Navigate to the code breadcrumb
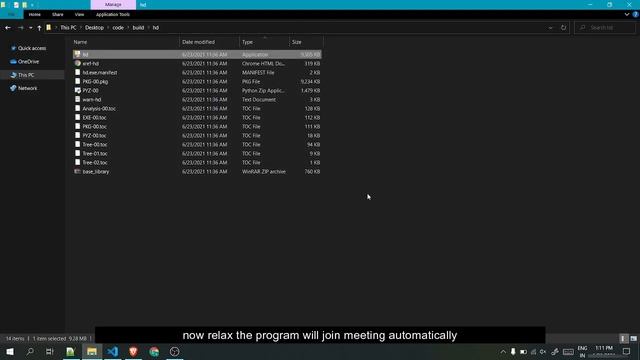The height and width of the screenshot is (360, 640). (x=118, y=28)
